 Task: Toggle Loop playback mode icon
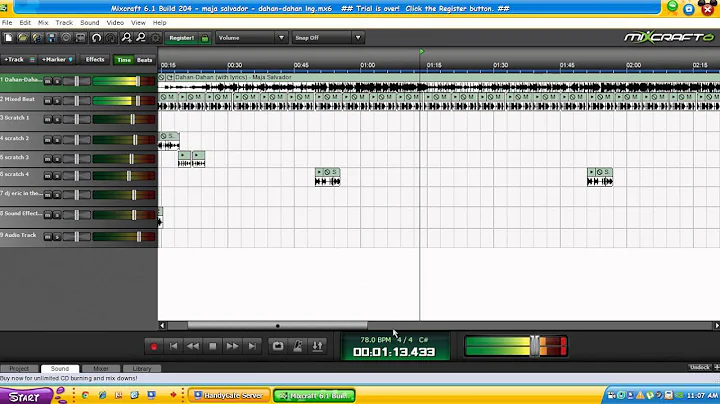[278, 346]
